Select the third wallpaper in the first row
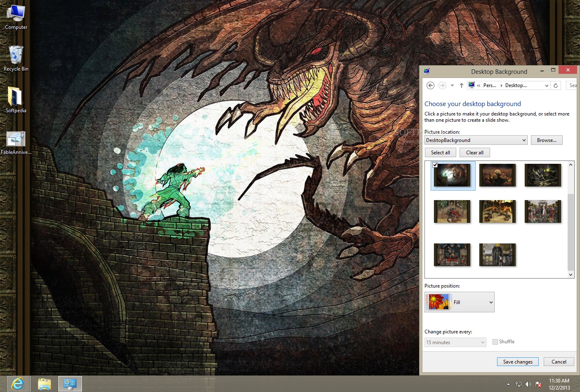 543,175
